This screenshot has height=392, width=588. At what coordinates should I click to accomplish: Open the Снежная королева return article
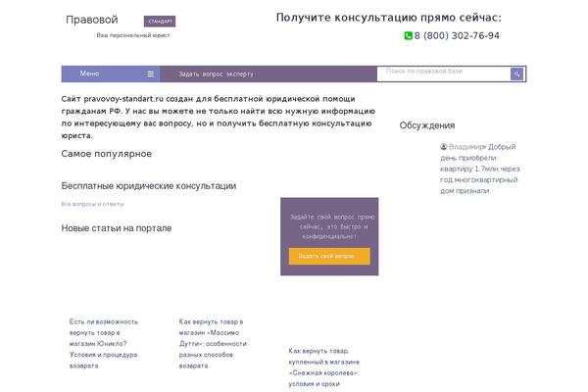[324, 367]
